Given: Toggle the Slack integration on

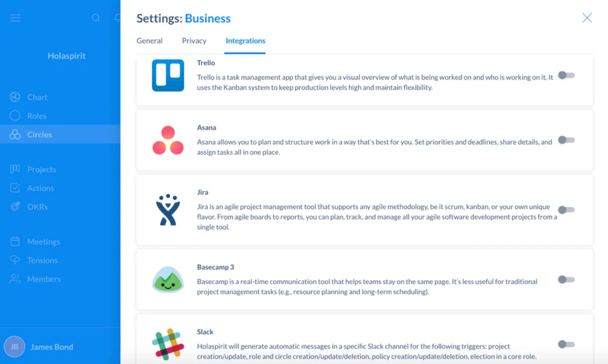Looking at the screenshot, I should [566, 344].
